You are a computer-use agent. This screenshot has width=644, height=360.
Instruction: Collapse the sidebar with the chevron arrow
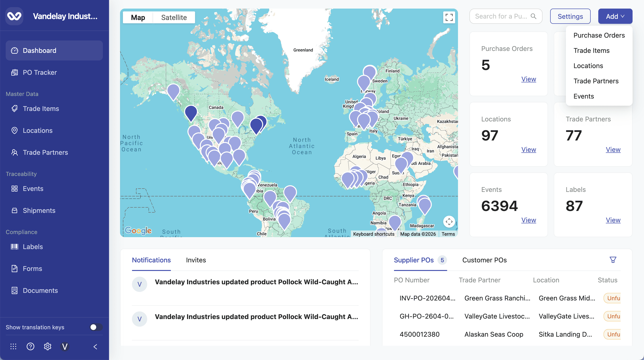95,346
